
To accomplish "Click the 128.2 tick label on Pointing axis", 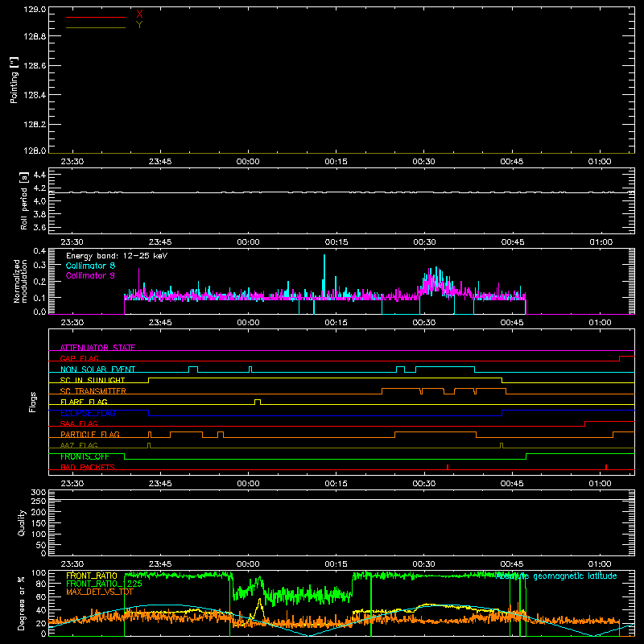I will pyautogui.click(x=35, y=124).
